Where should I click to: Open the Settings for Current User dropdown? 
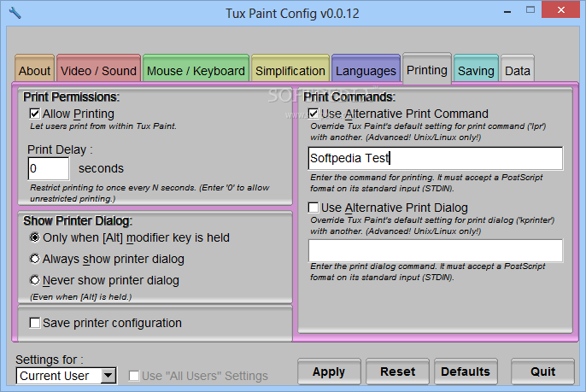(67, 376)
